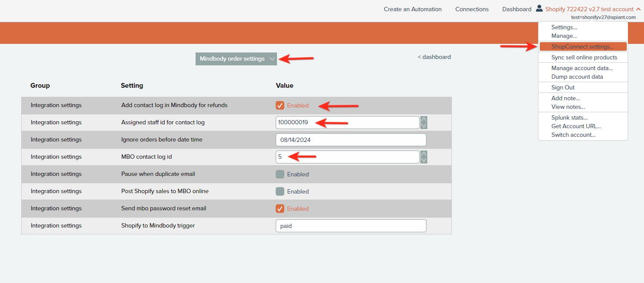This screenshot has width=644, height=283.
Task: Open Create an Automation in top nav
Action: [412, 9]
